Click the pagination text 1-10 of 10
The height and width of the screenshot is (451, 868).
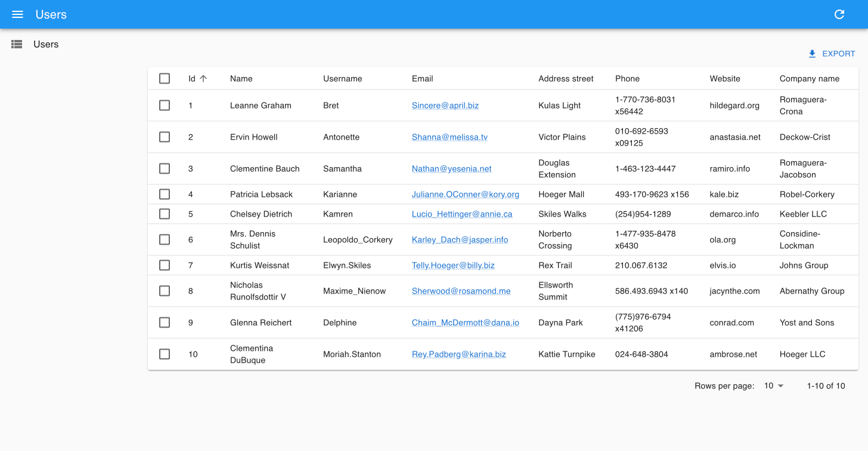click(x=826, y=386)
